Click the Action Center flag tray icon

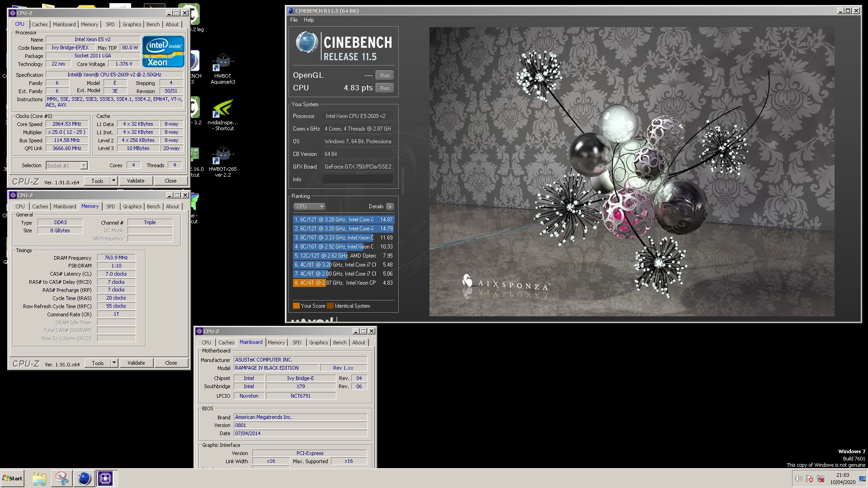coord(810,479)
